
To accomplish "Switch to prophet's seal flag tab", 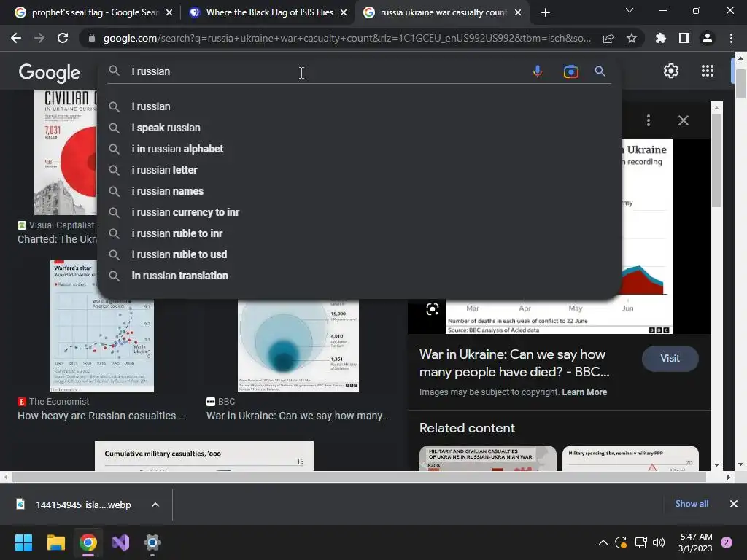I will click(x=94, y=12).
